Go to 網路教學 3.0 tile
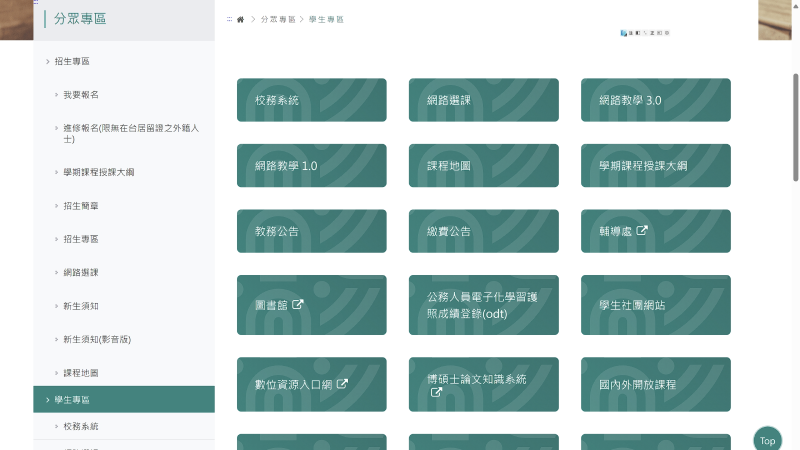Image resolution: width=800 pixels, height=450 pixels. click(655, 100)
